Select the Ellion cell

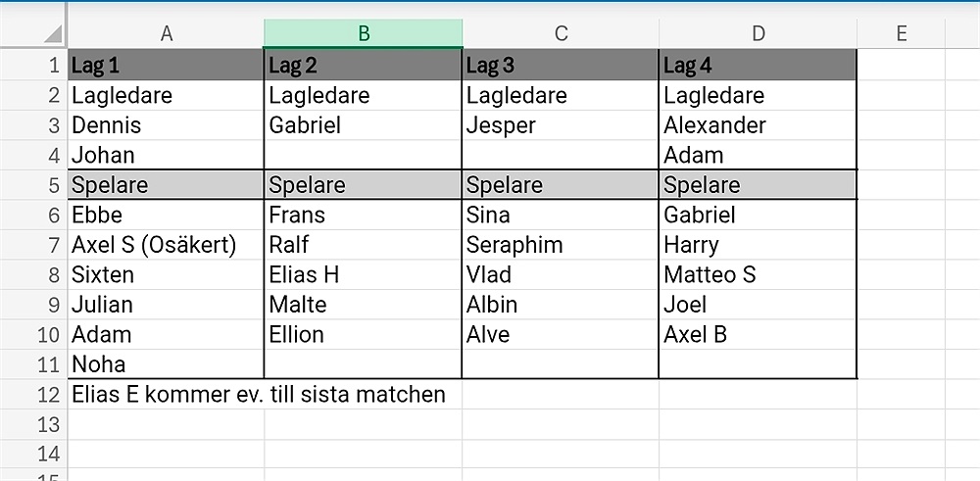coord(363,334)
